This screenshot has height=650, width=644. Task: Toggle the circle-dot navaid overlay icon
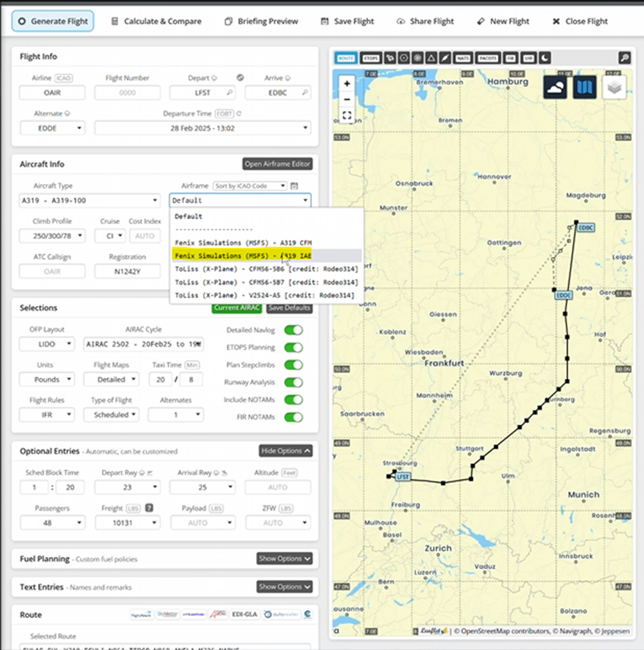(404, 58)
